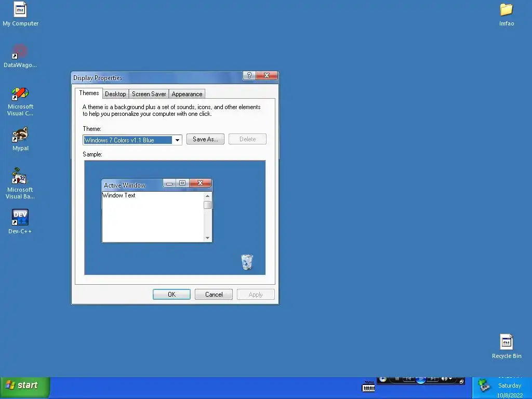Click the sample Active Window title
532x399 pixels.
pyautogui.click(x=125, y=185)
